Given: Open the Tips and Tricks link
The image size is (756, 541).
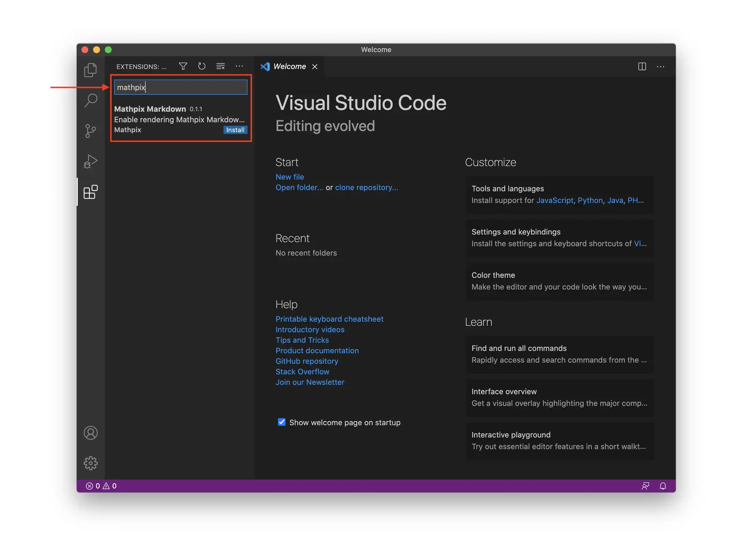Looking at the screenshot, I should (x=302, y=340).
